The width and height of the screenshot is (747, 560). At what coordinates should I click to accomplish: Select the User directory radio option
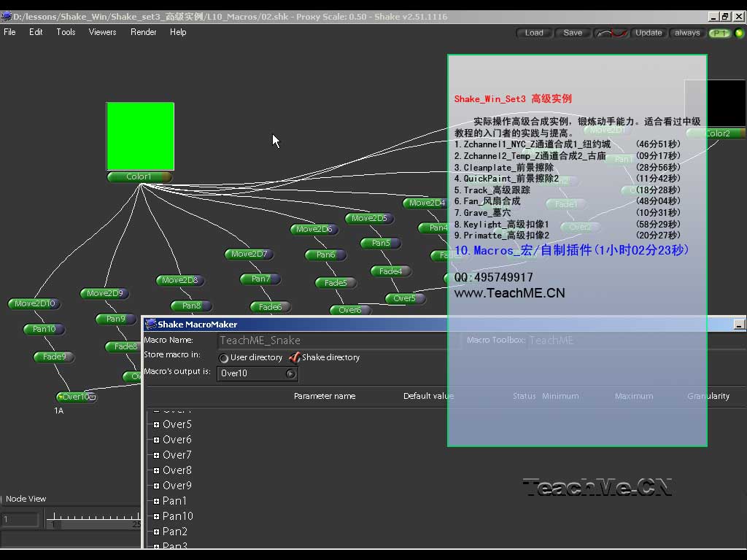(223, 357)
